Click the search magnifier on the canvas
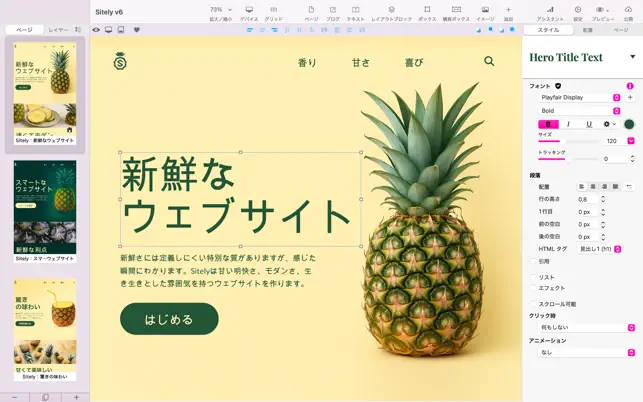Image resolution: width=643 pixels, height=402 pixels. (x=489, y=61)
